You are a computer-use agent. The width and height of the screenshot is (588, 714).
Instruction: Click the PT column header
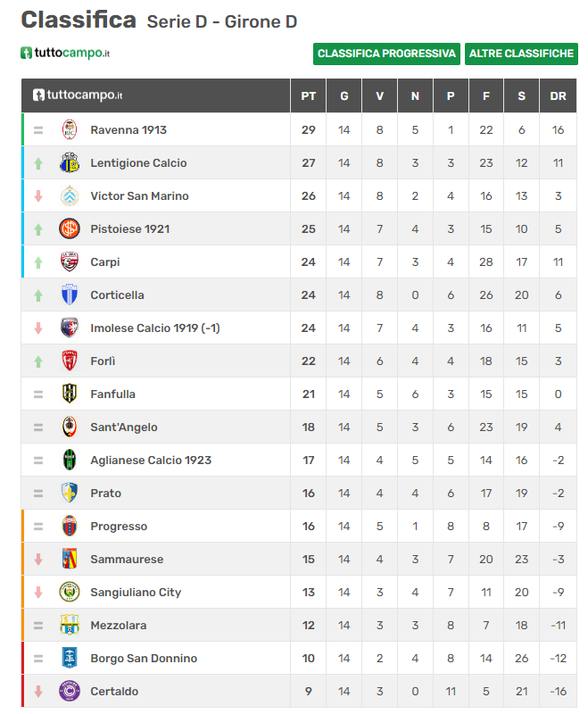[x=308, y=96]
